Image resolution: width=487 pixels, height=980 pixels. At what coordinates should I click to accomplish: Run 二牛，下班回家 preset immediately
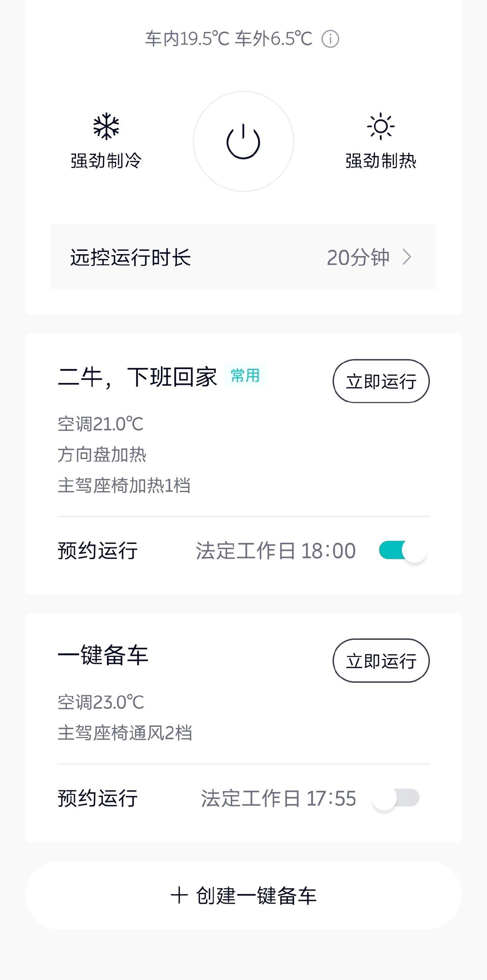coord(381,381)
